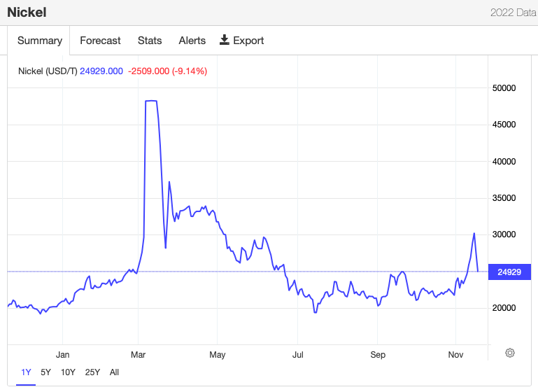Open the Stats tab
This screenshot has width=538, height=392.
point(150,41)
